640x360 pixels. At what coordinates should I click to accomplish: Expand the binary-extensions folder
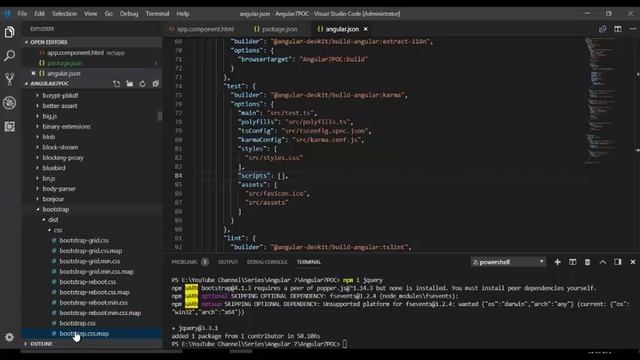point(66,127)
